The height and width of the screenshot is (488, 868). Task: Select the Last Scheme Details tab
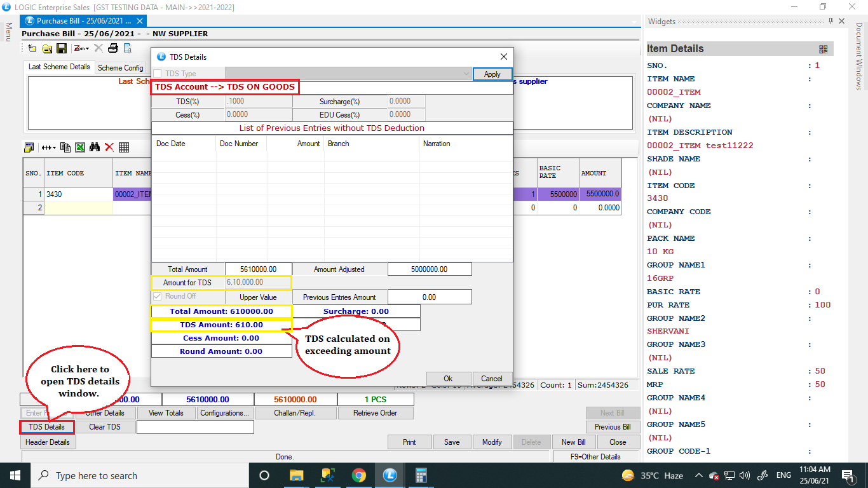[59, 67]
